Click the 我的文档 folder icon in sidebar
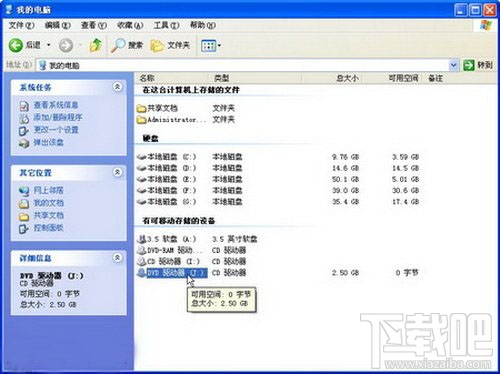 pos(24,204)
